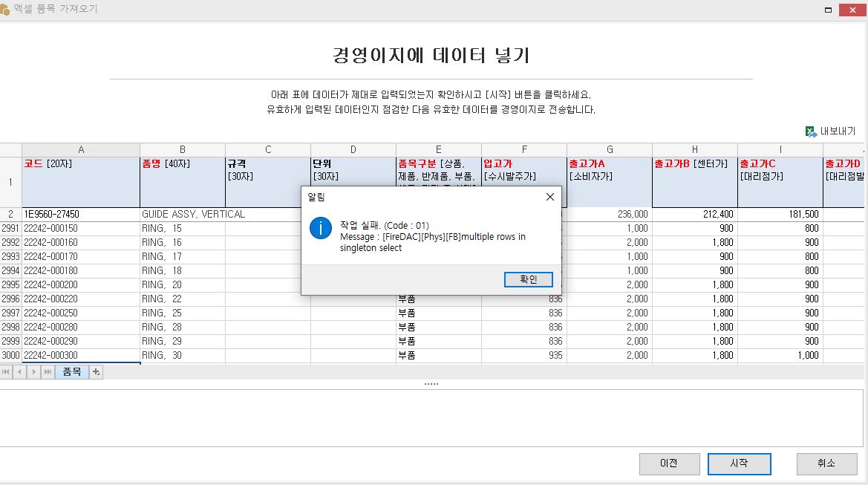Go to next sheet with the right arrow
Image resolution: width=868 pixels, height=485 pixels.
(34, 372)
